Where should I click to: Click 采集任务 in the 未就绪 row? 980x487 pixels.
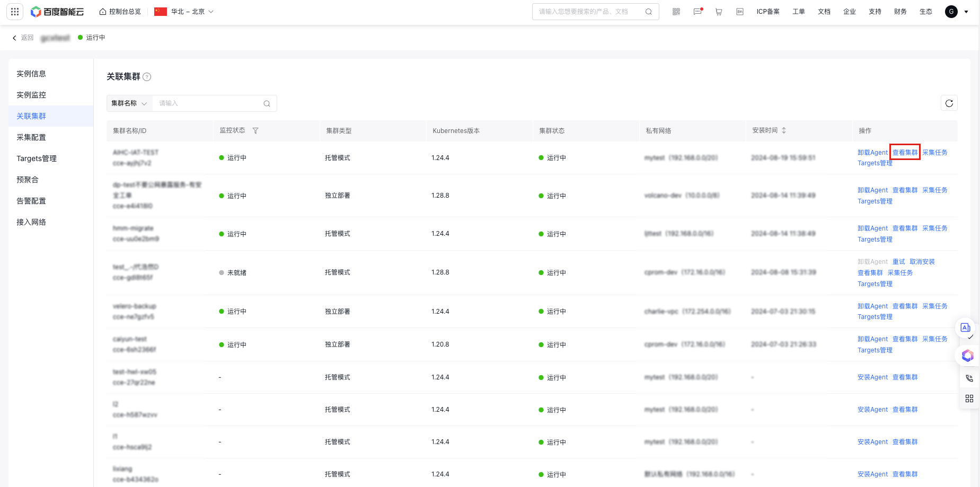click(900, 273)
